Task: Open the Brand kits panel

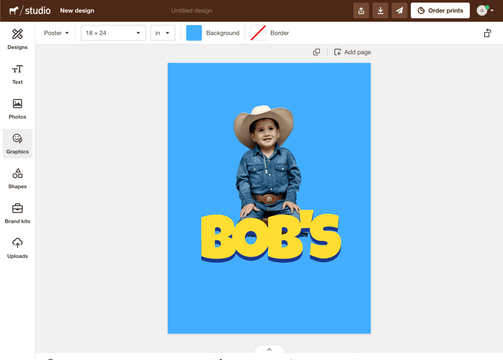Action: click(17, 213)
